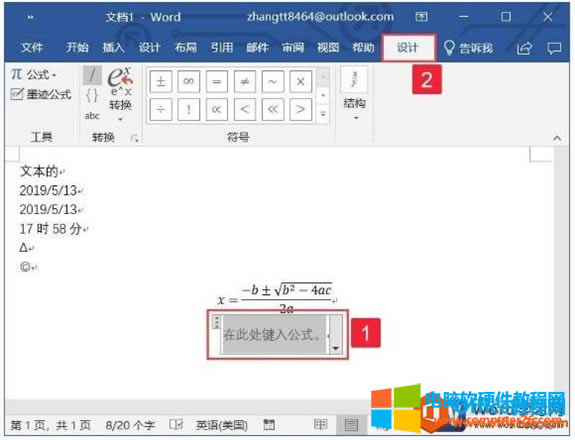Insert the plus-minus symbol
The height and width of the screenshot is (440, 575).
coord(161,81)
